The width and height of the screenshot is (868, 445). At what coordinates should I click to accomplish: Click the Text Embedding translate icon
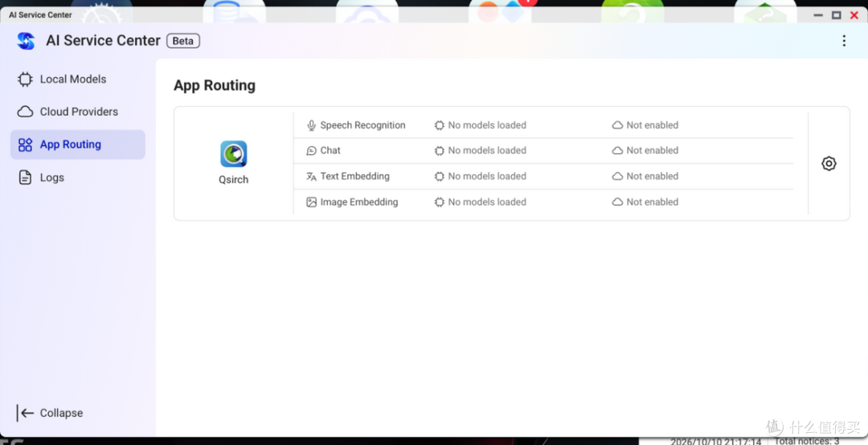(312, 177)
